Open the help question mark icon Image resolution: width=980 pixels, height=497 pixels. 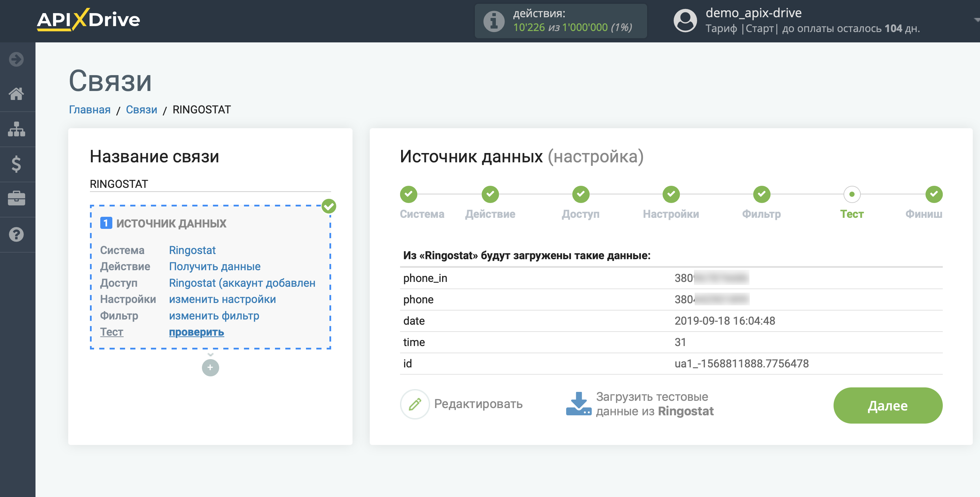pyautogui.click(x=16, y=234)
